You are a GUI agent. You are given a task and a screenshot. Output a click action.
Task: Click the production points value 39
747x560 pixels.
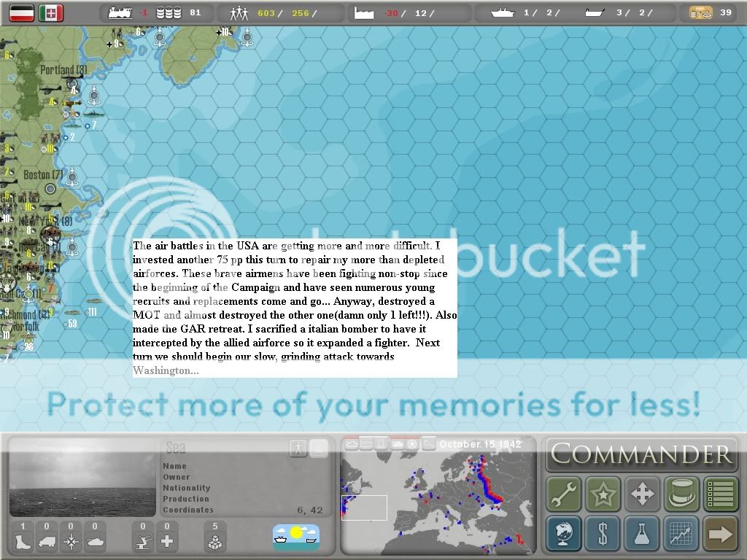[x=726, y=13]
